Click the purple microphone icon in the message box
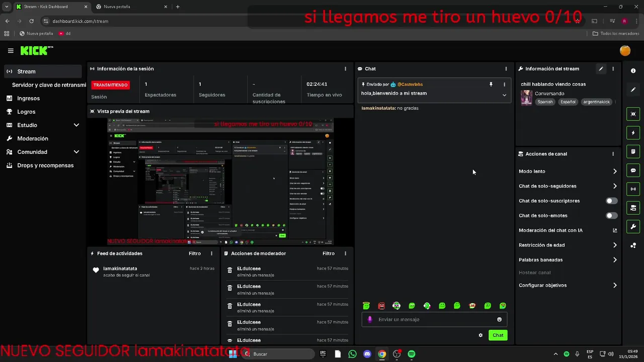644x362 pixels. [x=370, y=319]
